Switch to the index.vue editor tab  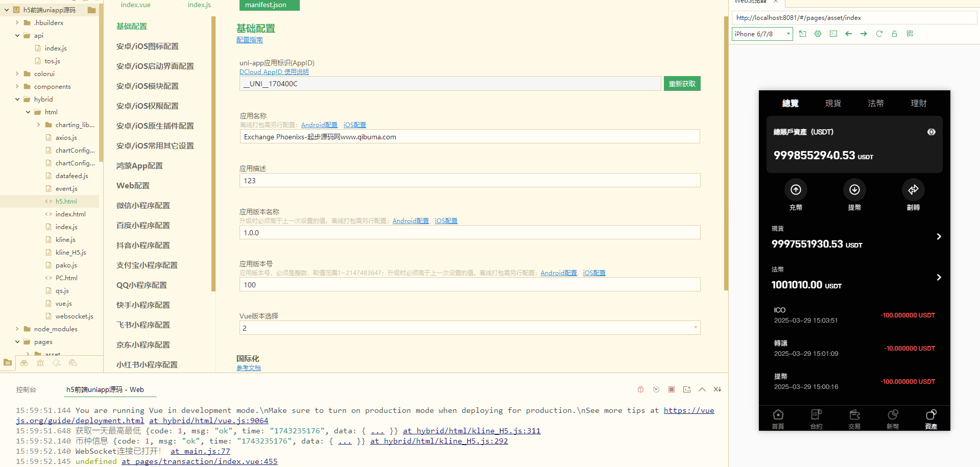135,5
